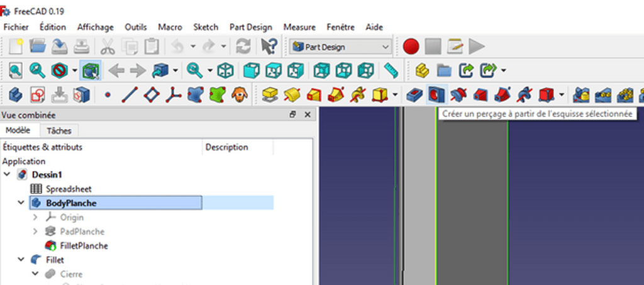Screen dimensions: 644x285
Task: Open the macros list dialog icon
Action: point(455,47)
